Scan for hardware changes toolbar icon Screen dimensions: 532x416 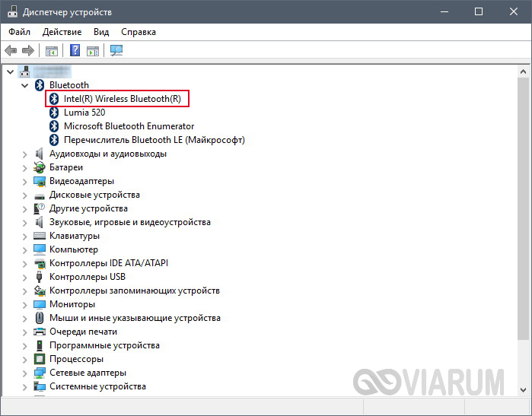tap(116, 50)
